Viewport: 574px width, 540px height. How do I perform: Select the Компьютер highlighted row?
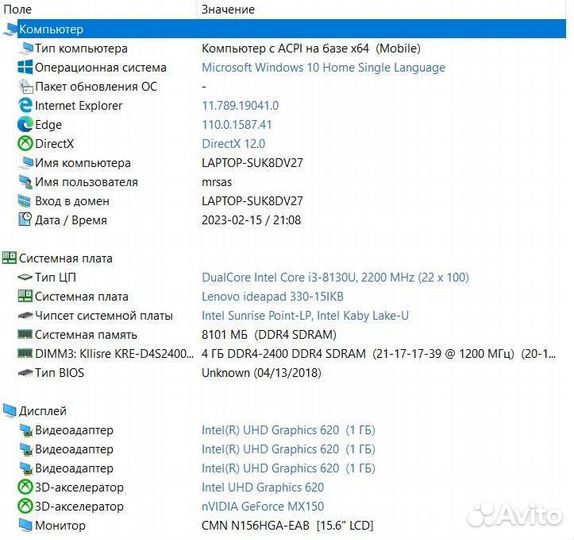click(x=291, y=29)
